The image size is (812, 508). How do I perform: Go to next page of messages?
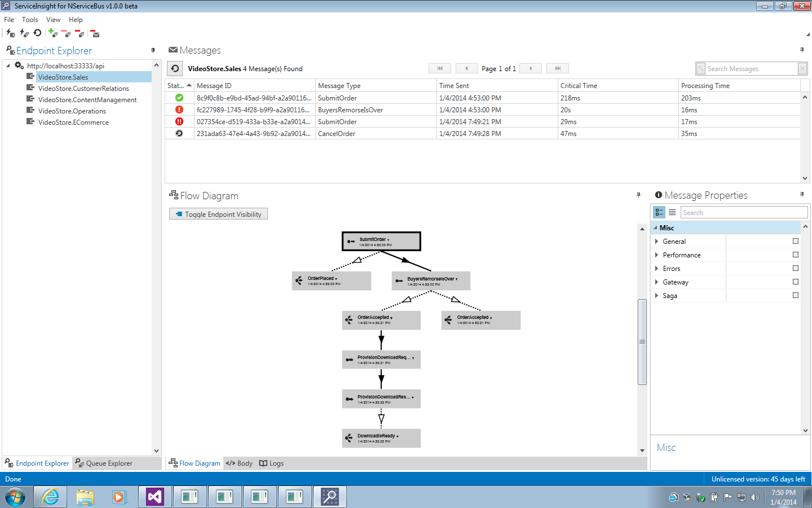point(531,68)
